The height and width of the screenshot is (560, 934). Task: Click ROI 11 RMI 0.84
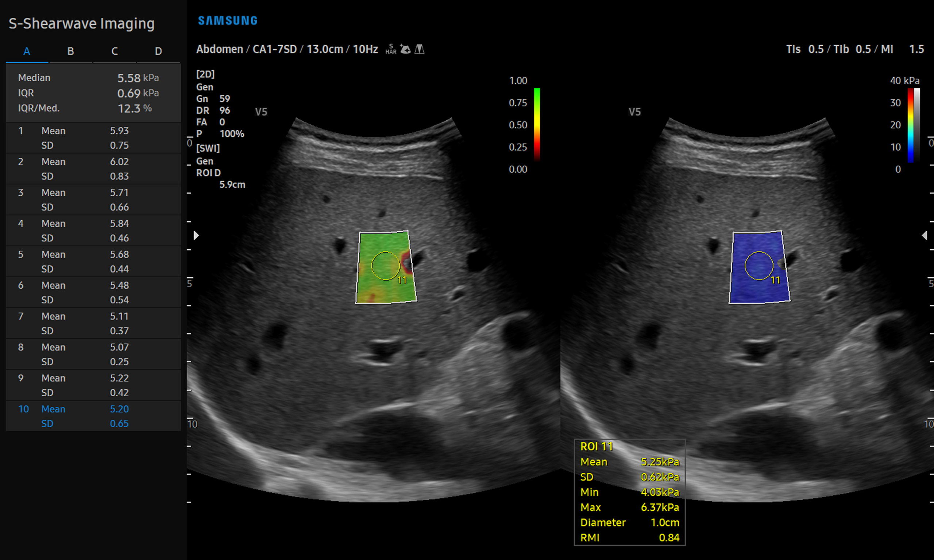point(630,538)
